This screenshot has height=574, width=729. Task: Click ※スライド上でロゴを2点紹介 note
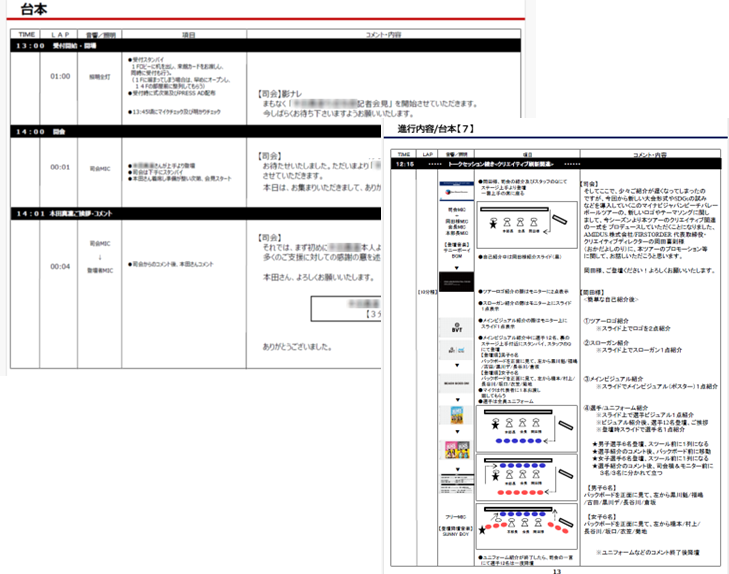coord(633,328)
